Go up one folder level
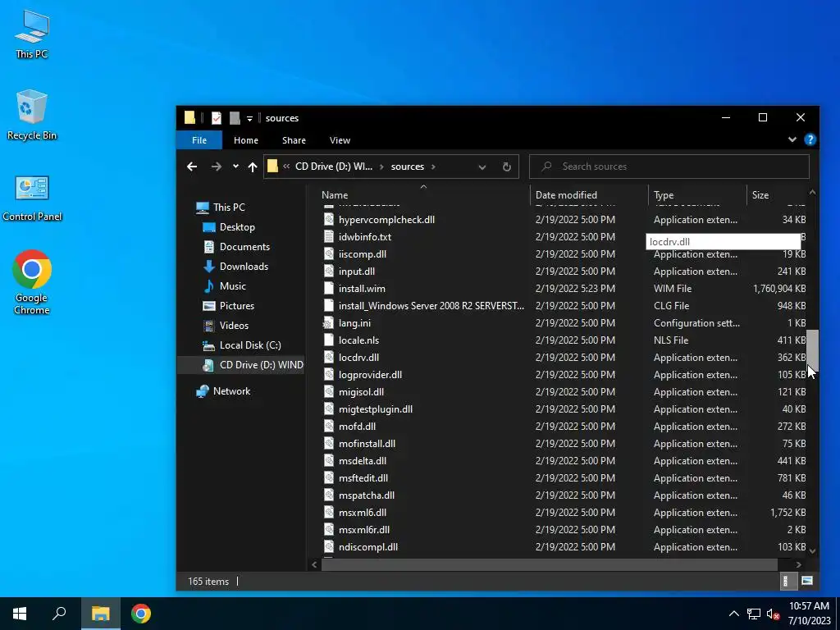This screenshot has height=630, width=840. 253,167
